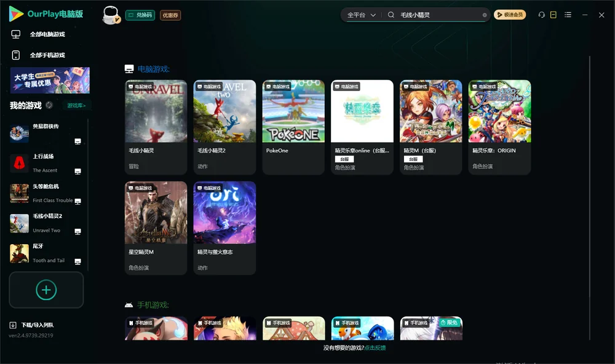Click PC icon on The Ascent row
The height and width of the screenshot is (364, 615).
click(x=77, y=172)
